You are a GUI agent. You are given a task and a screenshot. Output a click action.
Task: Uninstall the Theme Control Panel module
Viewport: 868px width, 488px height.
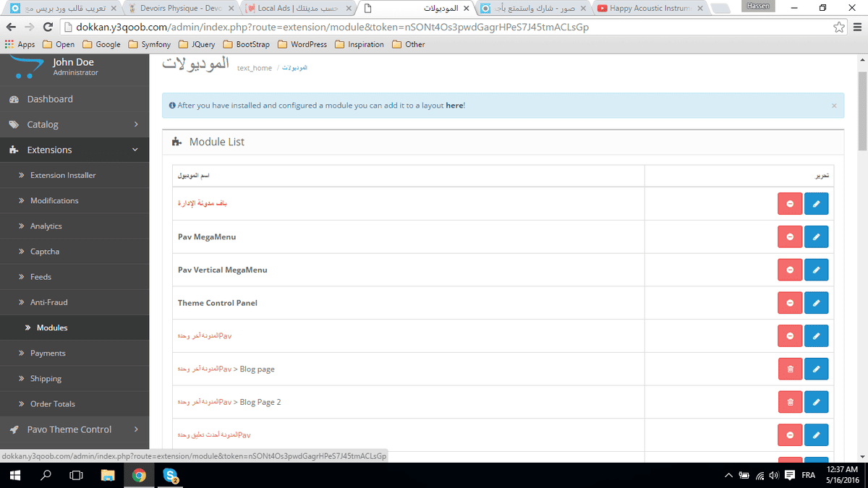pyautogui.click(x=790, y=303)
